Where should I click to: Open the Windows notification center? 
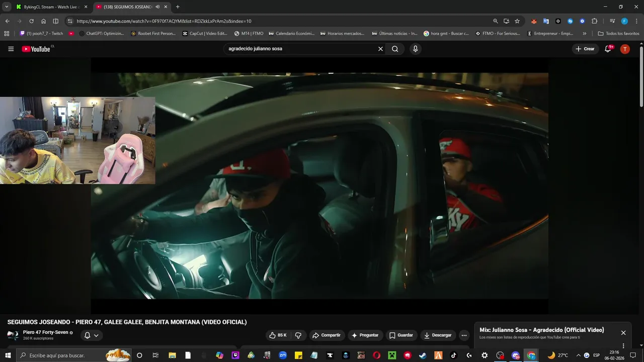(x=633, y=355)
